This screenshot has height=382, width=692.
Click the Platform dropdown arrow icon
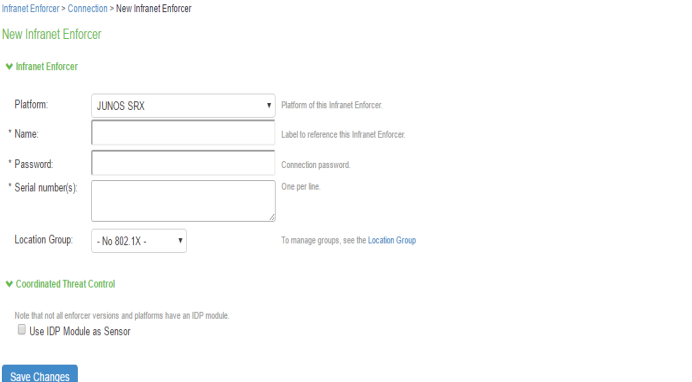point(269,105)
